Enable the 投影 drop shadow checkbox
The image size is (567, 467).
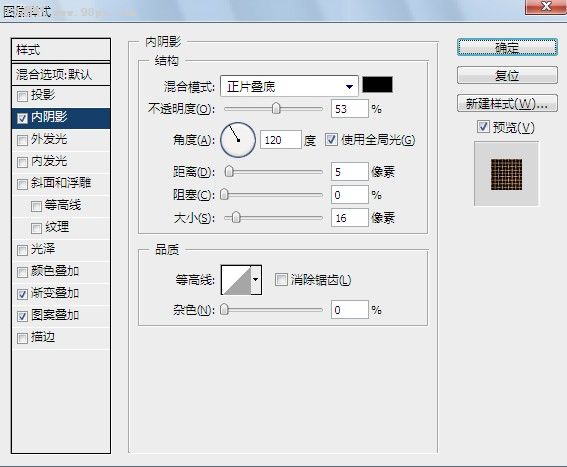coord(22,96)
